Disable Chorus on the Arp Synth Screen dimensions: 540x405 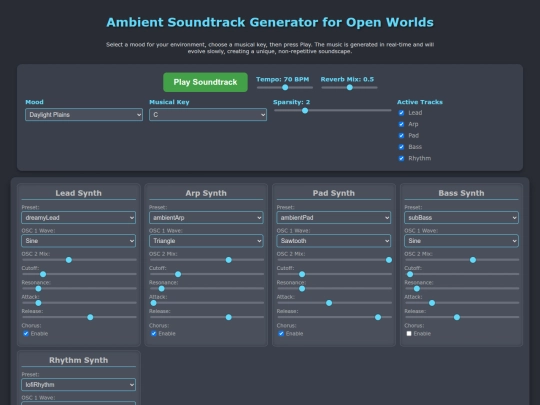(x=154, y=333)
